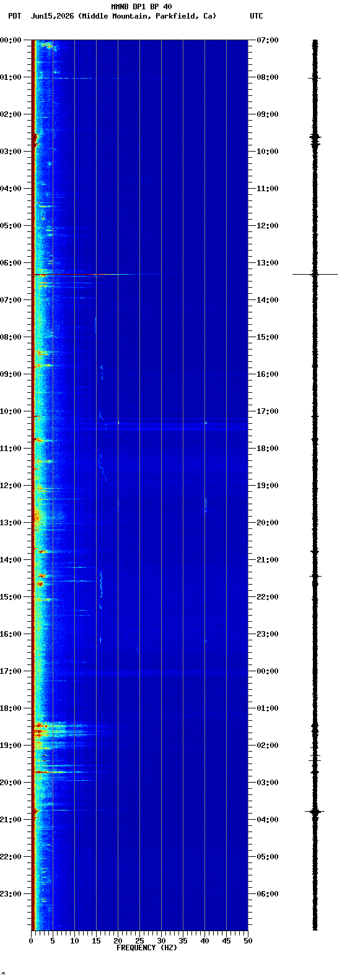Click the UTC time label 23:00
Viewport: 342px width, 980px height.
268,634
